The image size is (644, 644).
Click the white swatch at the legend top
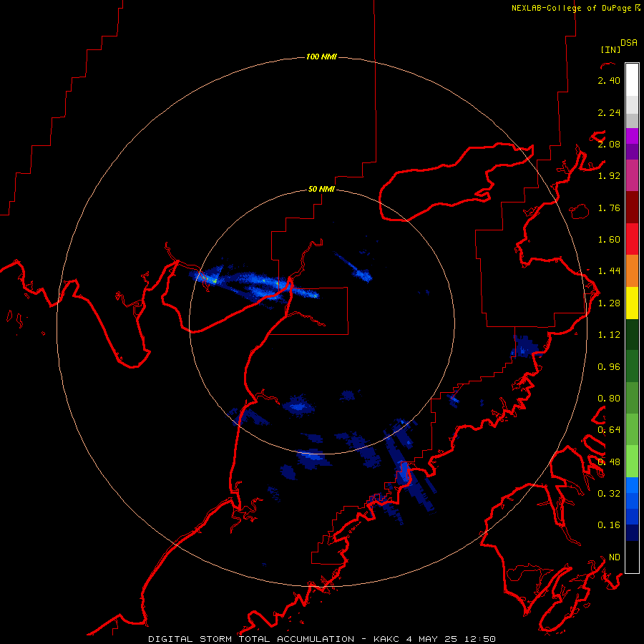(632, 79)
